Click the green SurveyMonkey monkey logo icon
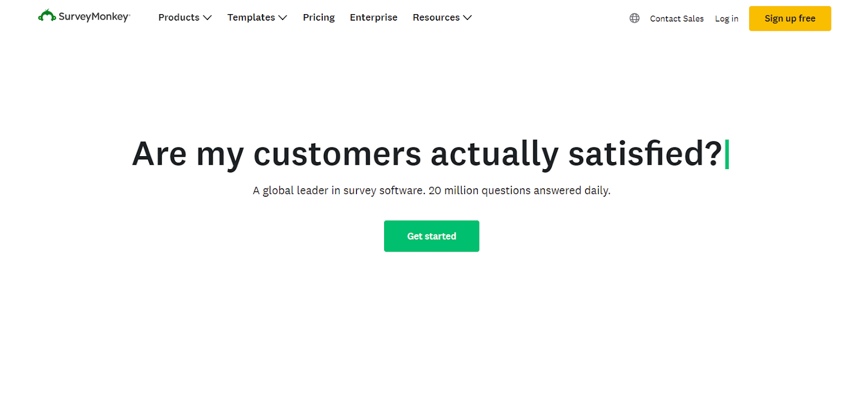The image size is (868, 399). coord(47,16)
